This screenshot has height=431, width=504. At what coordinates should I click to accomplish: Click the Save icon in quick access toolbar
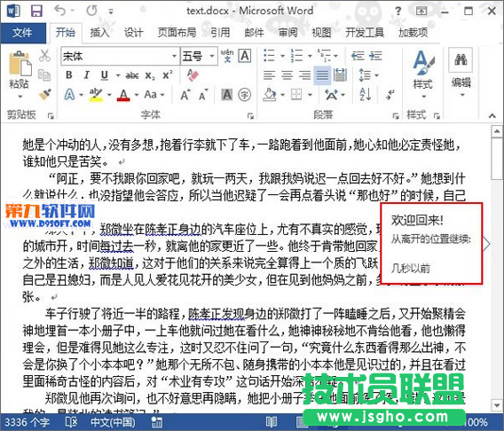[x=36, y=11]
